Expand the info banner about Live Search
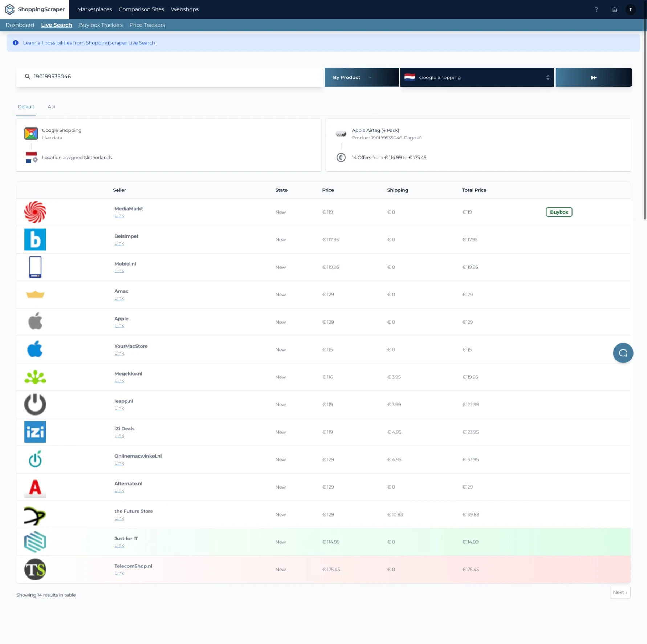The height and width of the screenshot is (644, 647). [x=89, y=42]
